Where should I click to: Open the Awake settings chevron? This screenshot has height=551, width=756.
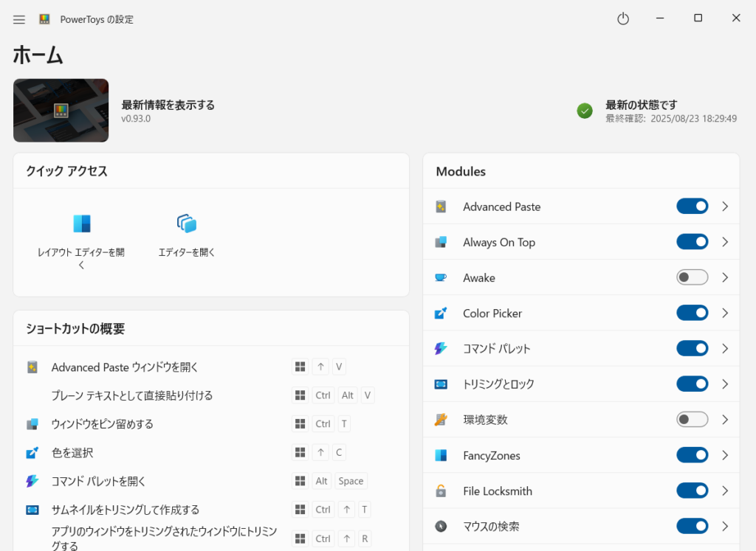pos(725,277)
